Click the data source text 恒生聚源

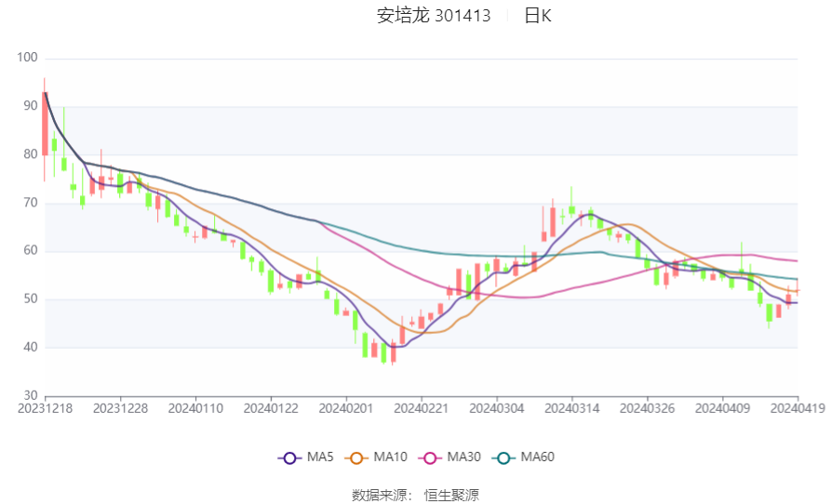[451, 496]
